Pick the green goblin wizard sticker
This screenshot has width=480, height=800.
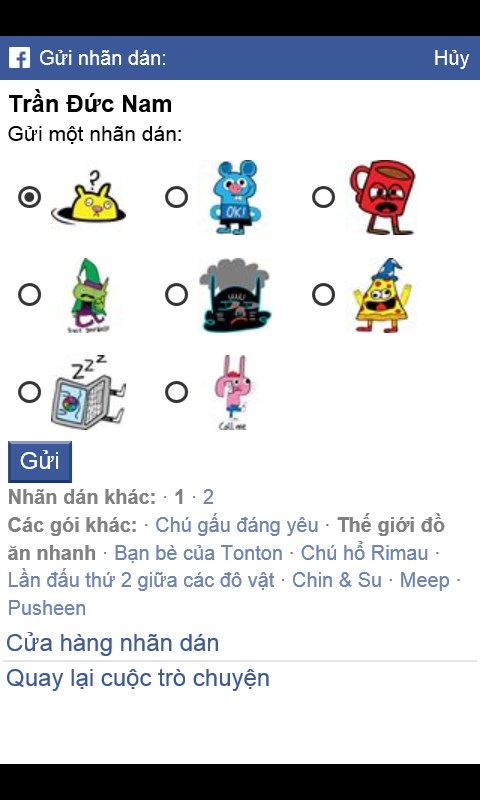tap(90, 295)
